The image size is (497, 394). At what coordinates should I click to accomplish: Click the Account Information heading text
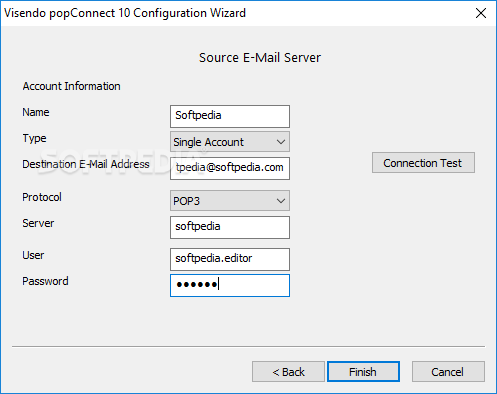[x=71, y=86]
